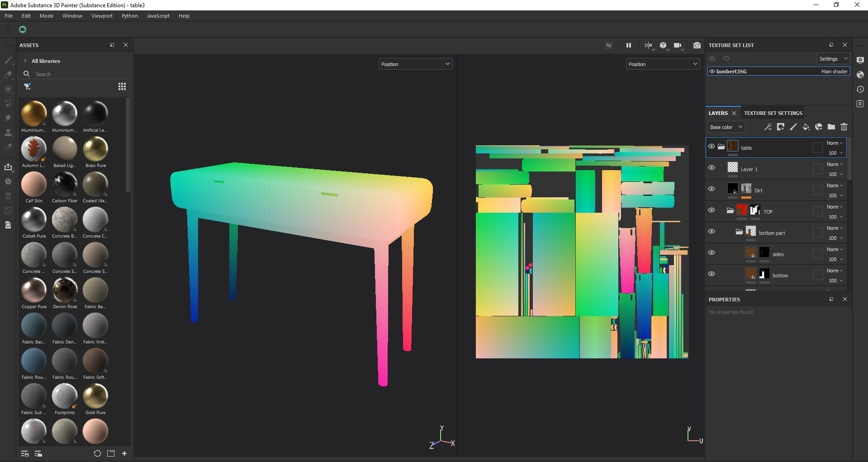Image resolution: width=868 pixels, height=462 pixels.
Task: Open the Edit menu
Action: tap(26, 16)
